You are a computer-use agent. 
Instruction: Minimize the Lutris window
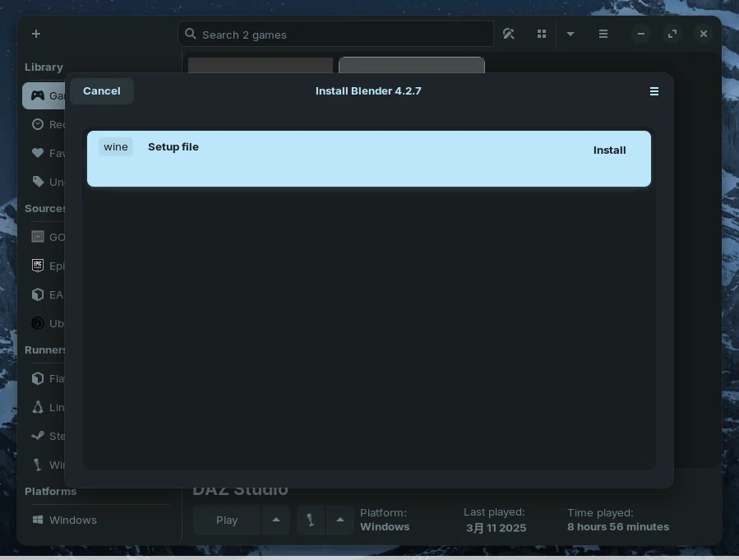[x=641, y=34]
